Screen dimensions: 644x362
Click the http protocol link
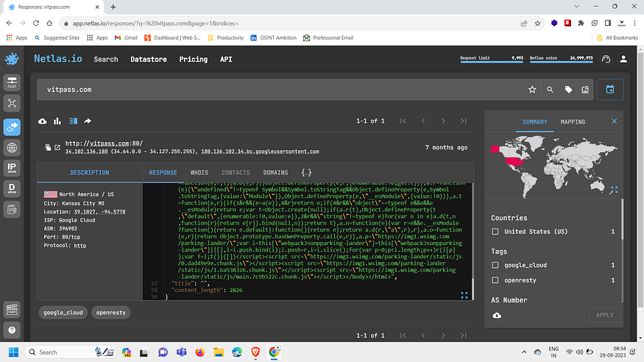(x=80, y=246)
